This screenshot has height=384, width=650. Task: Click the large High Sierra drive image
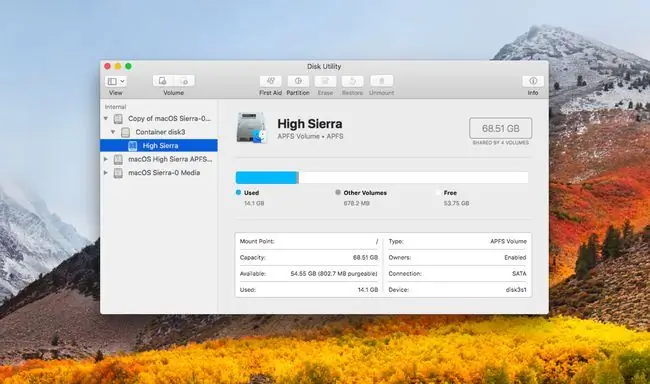[251, 128]
